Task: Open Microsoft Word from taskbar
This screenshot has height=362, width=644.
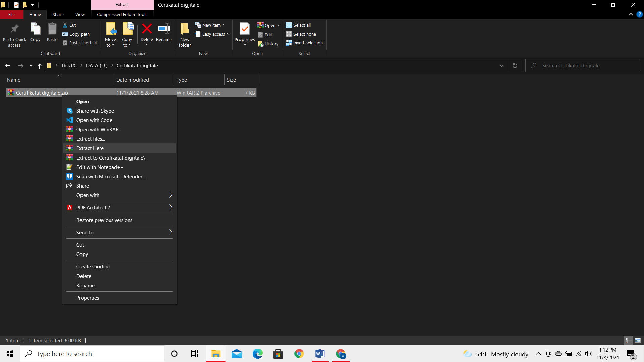Action: (320, 354)
